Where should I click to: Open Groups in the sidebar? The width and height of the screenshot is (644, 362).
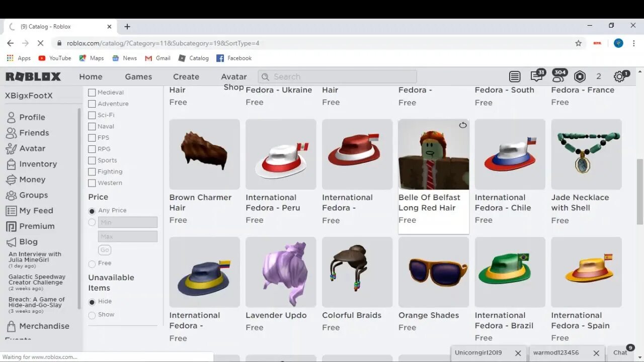pyautogui.click(x=27, y=195)
